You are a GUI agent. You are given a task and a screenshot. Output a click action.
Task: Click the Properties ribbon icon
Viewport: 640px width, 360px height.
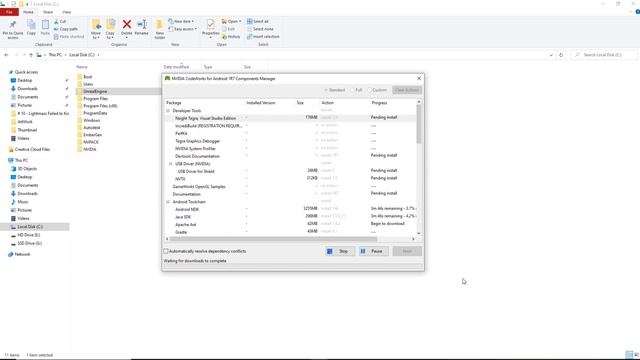[x=211, y=24]
